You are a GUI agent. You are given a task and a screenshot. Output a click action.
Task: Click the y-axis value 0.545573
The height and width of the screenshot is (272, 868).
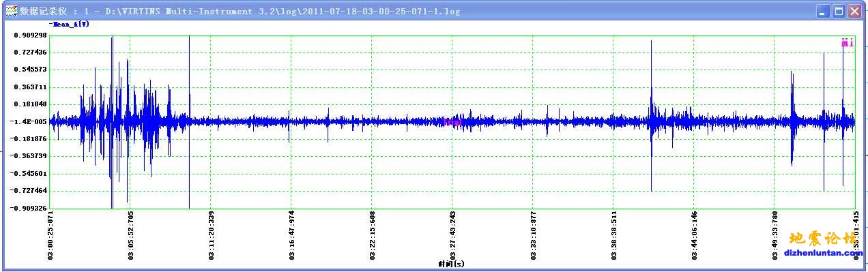click(x=29, y=70)
